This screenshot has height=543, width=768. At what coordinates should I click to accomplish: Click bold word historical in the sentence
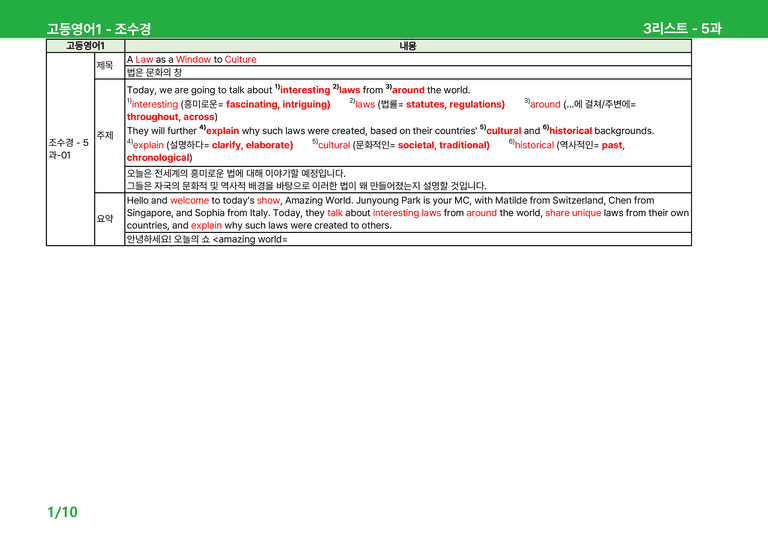pyautogui.click(x=571, y=131)
